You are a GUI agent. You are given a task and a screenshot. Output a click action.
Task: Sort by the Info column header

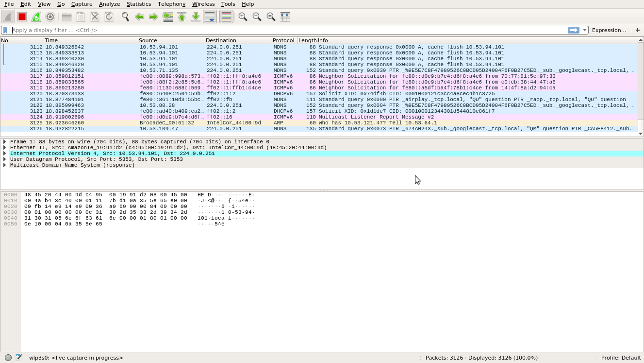tap(477, 40)
